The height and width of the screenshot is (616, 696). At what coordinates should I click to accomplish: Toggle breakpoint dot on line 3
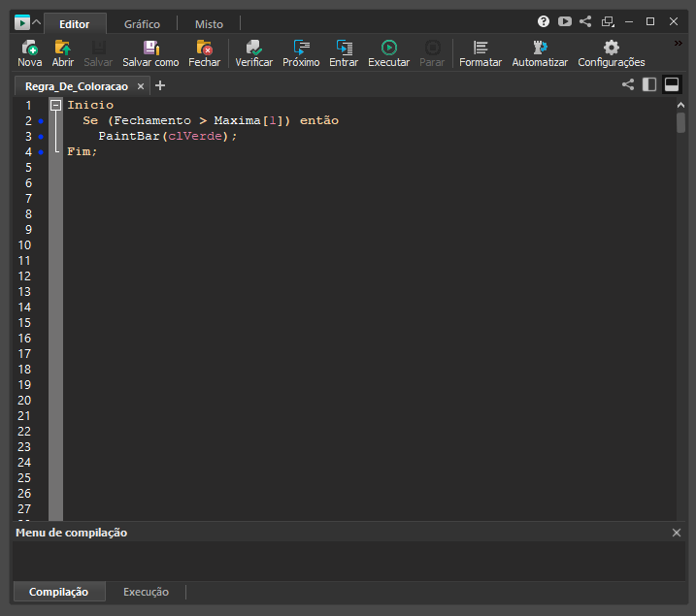click(x=41, y=136)
